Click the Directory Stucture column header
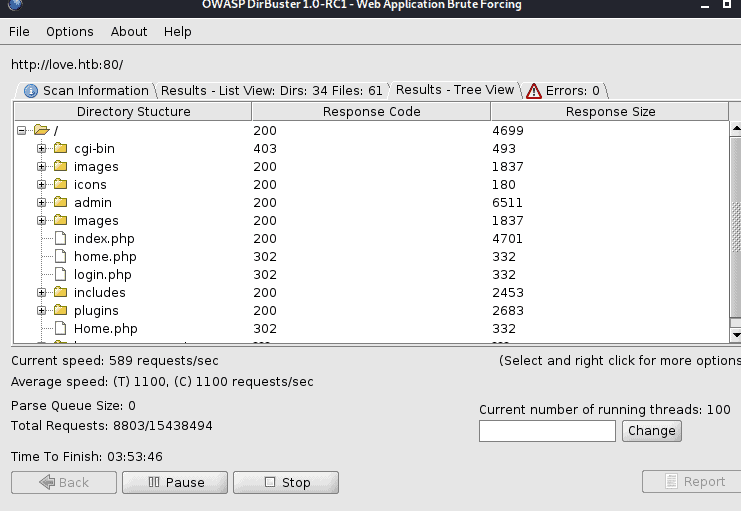 click(x=133, y=112)
